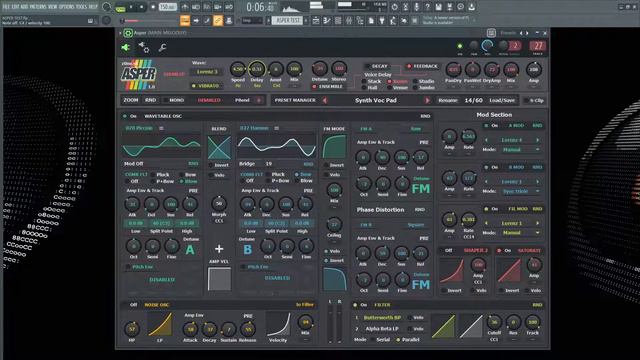Open the FM A Saw waveform selector
640x360 pixels.
coord(416,129)
